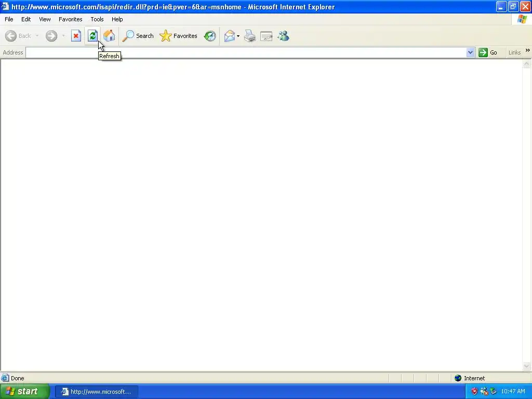Click the Internet zone globe icon
This screenshot has height=399, width=532.
(x=458, y=378)
